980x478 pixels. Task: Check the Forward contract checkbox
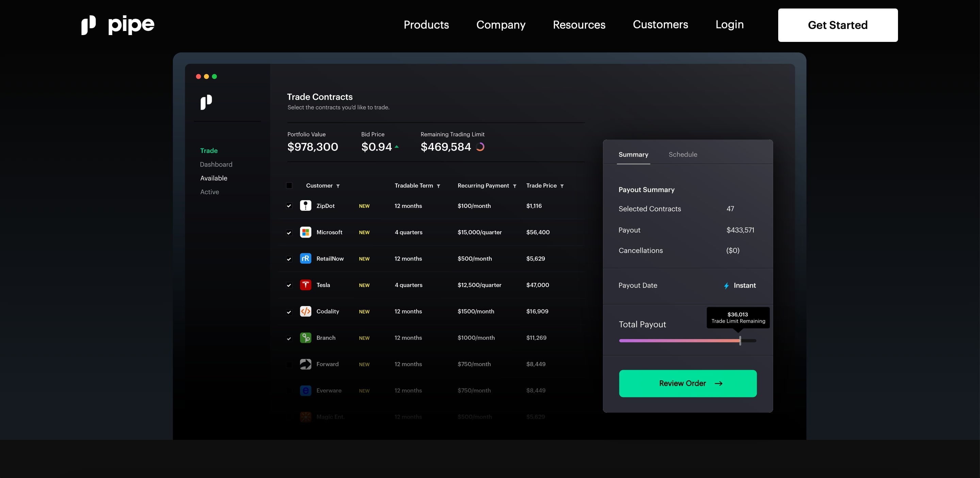tap(289, 364)
